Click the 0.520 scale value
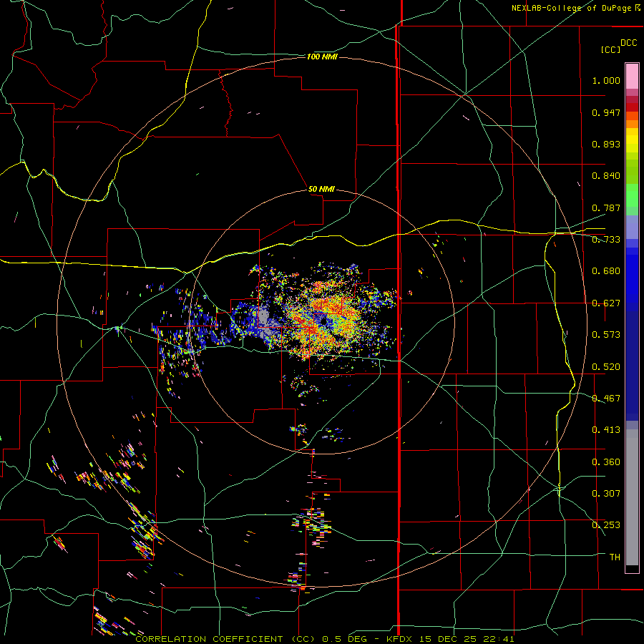Screen dimensions: 644x644 click(606, 367)
